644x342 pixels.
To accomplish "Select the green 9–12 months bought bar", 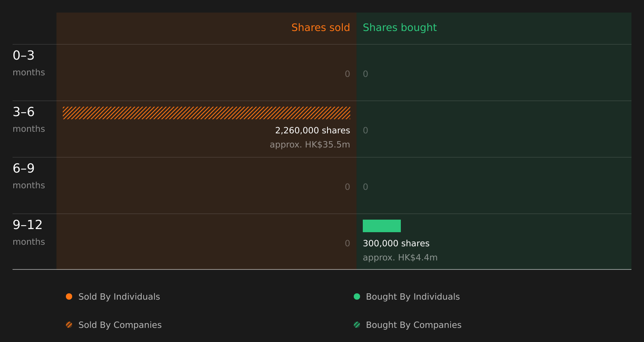I will tap(382, 226).
